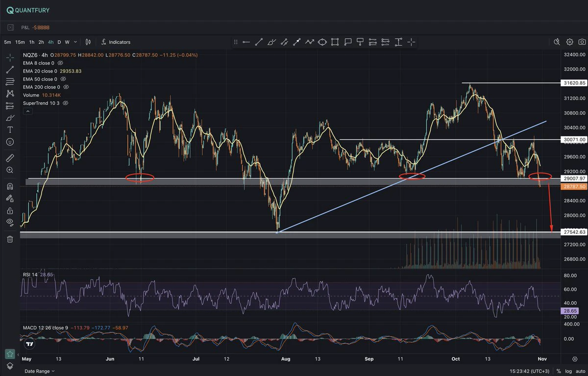Pick the horizontal line tool in floating toolbar
This screenshot has height=376, width=588.
click(246, 42)
